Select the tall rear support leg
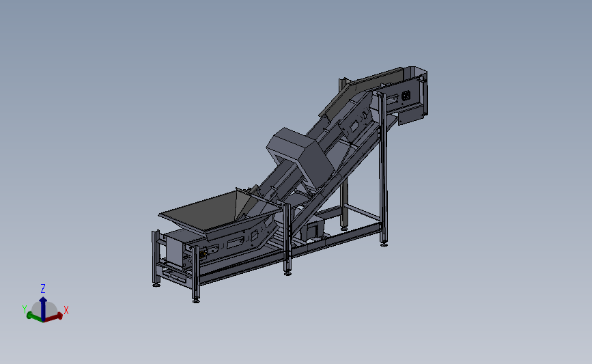Viewport: 592px width, 364px height. click(x=383, y=170)
